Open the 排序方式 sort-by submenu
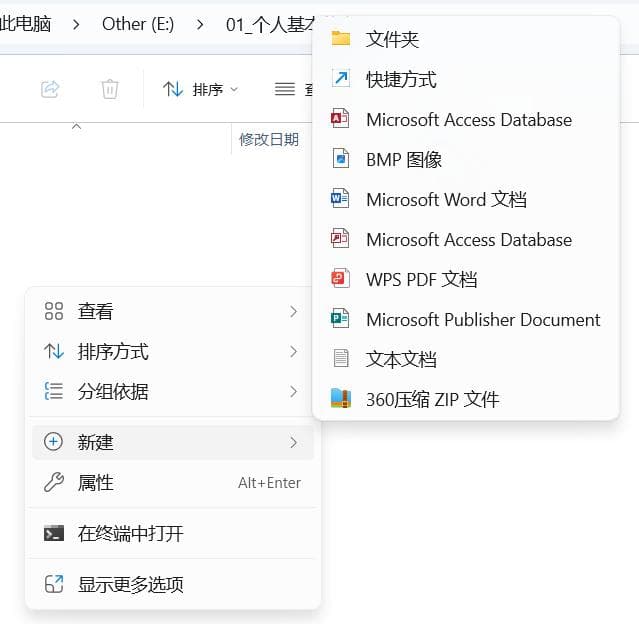639x624 pixels. (x=173, y=351)
